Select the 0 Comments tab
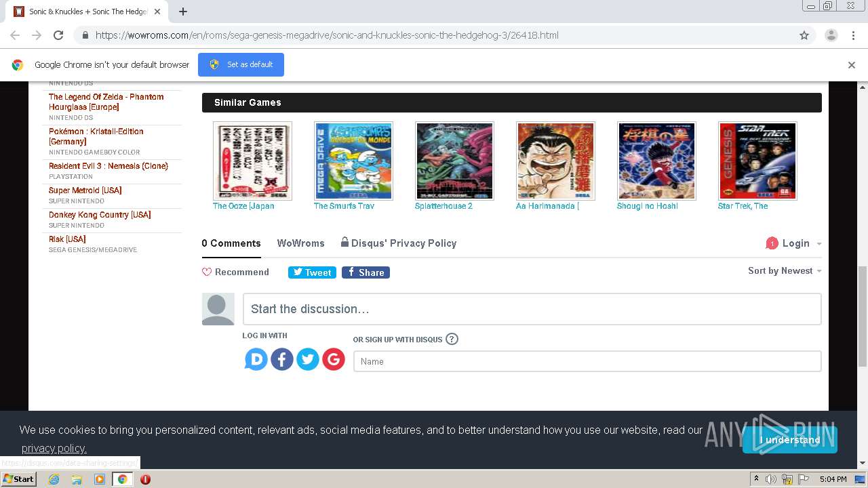The width and height of the screenshot is (868, 488). click(231, 243)
